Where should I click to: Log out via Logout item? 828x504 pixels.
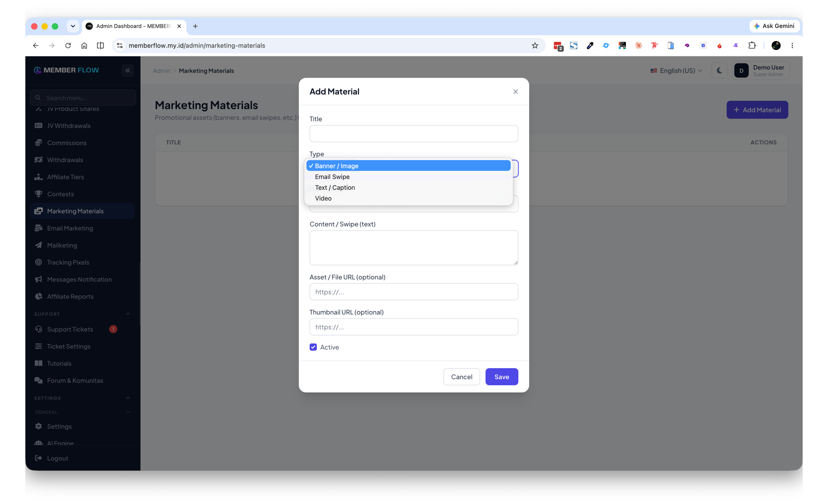(x=82, y=458)
